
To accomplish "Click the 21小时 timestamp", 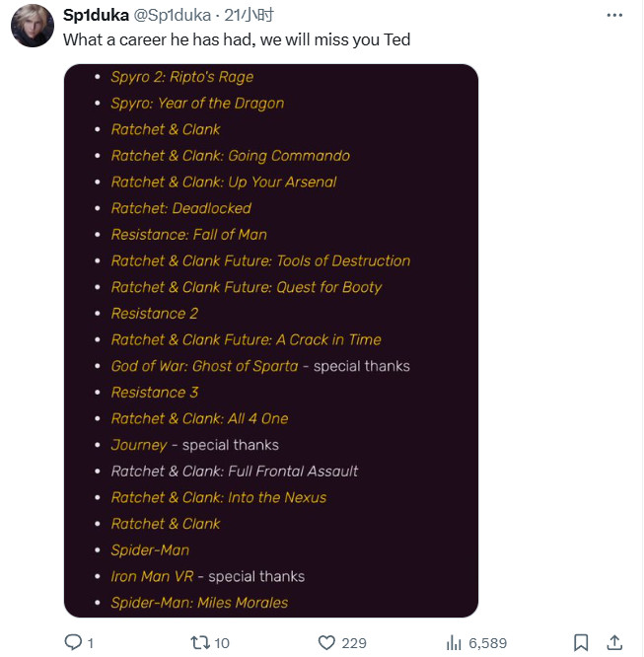I will pyautogui.click(x=249, y=15).
